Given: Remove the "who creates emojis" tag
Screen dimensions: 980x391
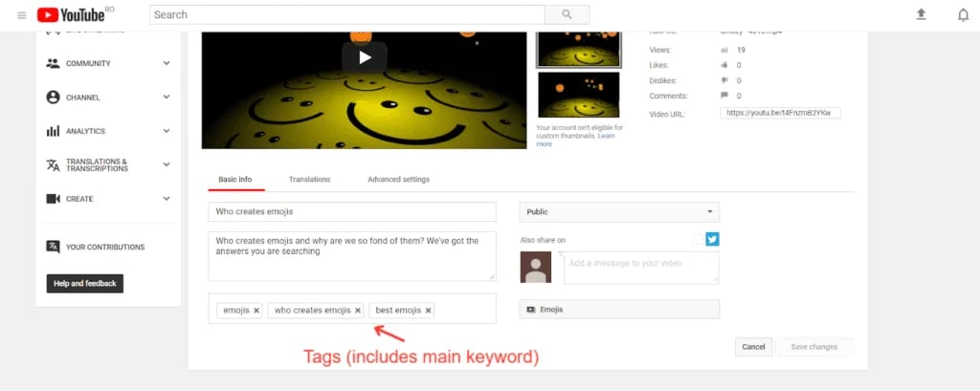Looking at the screenshot, I should click(358, 311).
